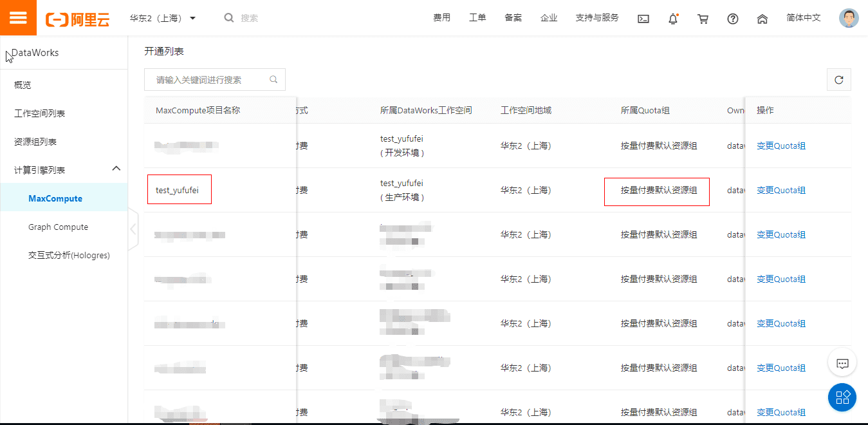
Task: Switch language via 简体中文
Action: (x=804, y=18)
